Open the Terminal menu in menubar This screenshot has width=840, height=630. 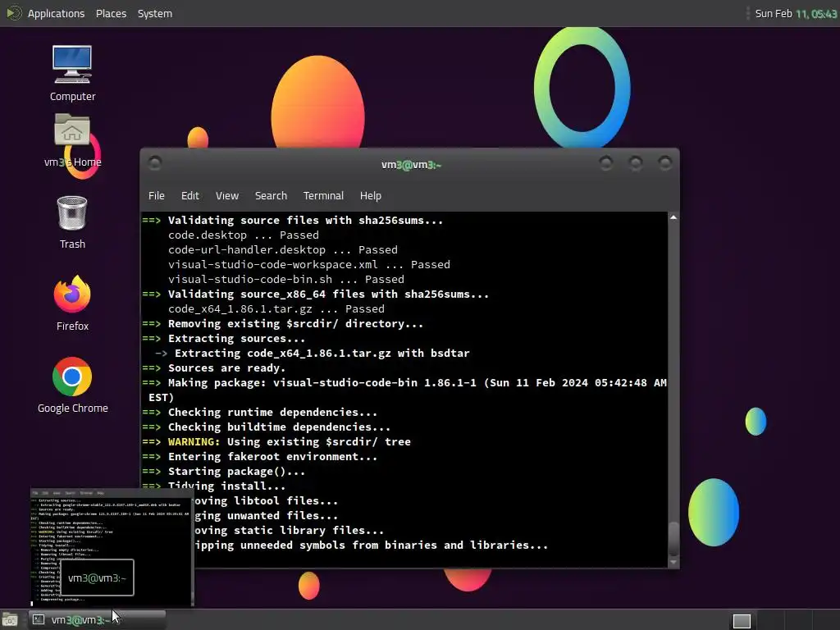pyautogui.click(x=323, y=195)
